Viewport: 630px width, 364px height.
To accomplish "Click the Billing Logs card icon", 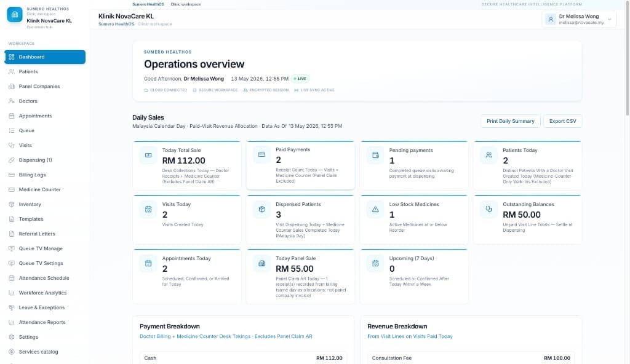I will click(12, 175).
